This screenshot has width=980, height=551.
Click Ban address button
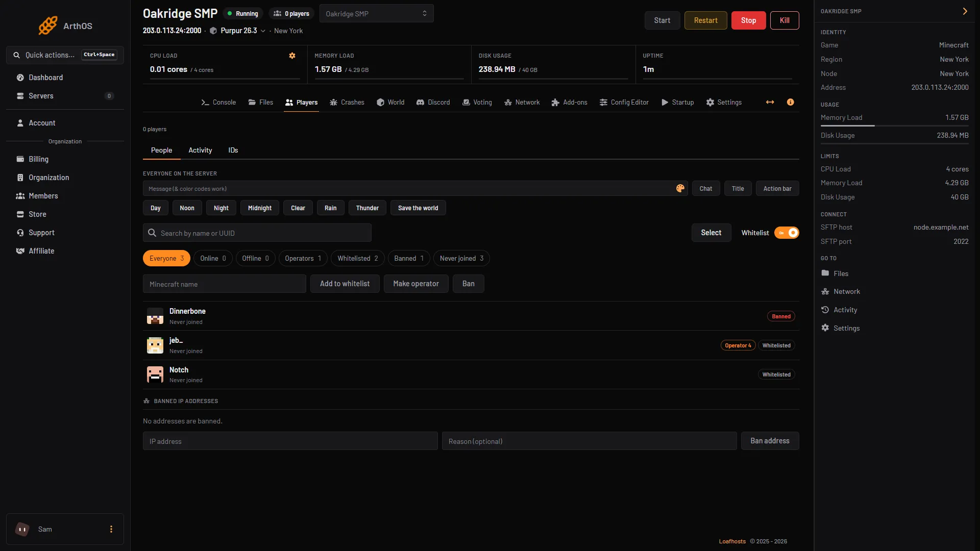pos(770,441)
